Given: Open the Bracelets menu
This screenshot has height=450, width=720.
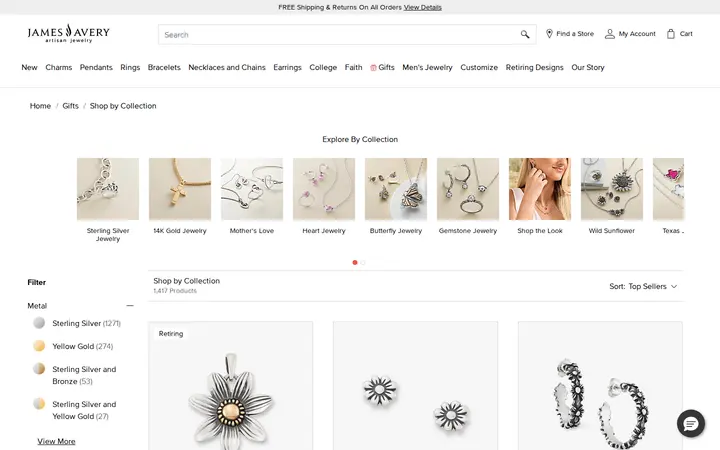Looking at the screenshot, I should (164, 68).
